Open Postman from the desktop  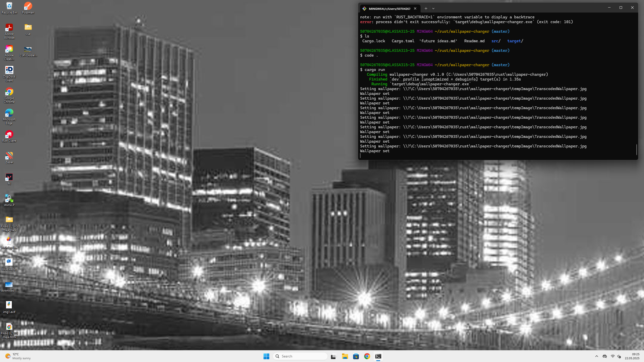pyautogui.click(x=28, y=6)
